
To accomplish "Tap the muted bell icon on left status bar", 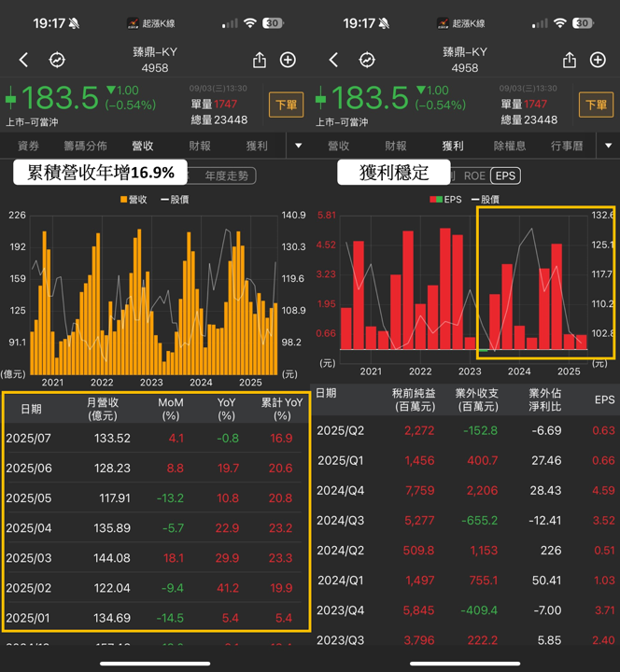I will point(74,23).
